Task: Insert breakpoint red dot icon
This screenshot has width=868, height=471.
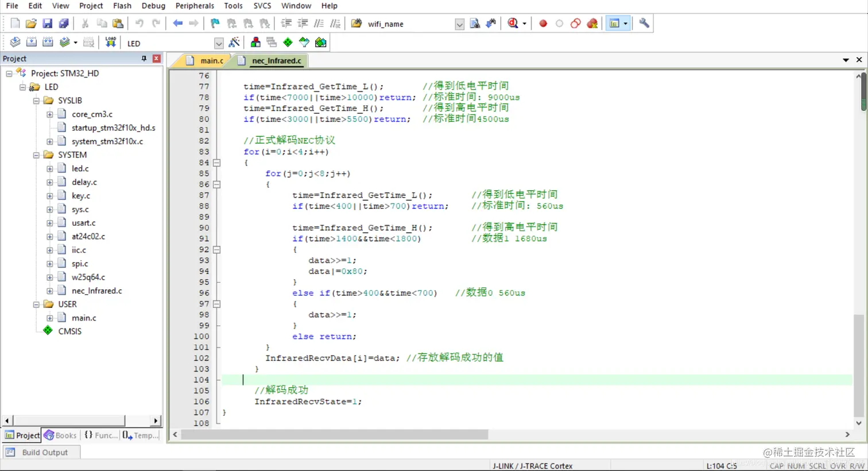Action: pyautogui.click(x=543, y=24)
